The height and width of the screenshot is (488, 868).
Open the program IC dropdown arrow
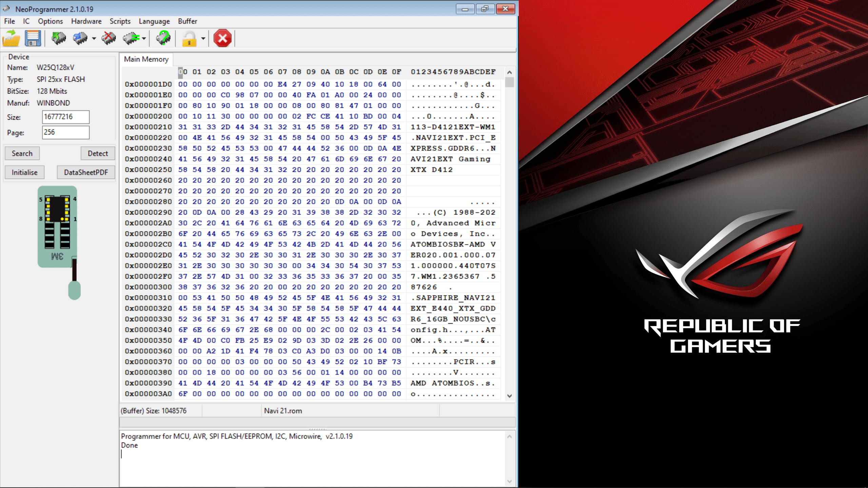94,38
